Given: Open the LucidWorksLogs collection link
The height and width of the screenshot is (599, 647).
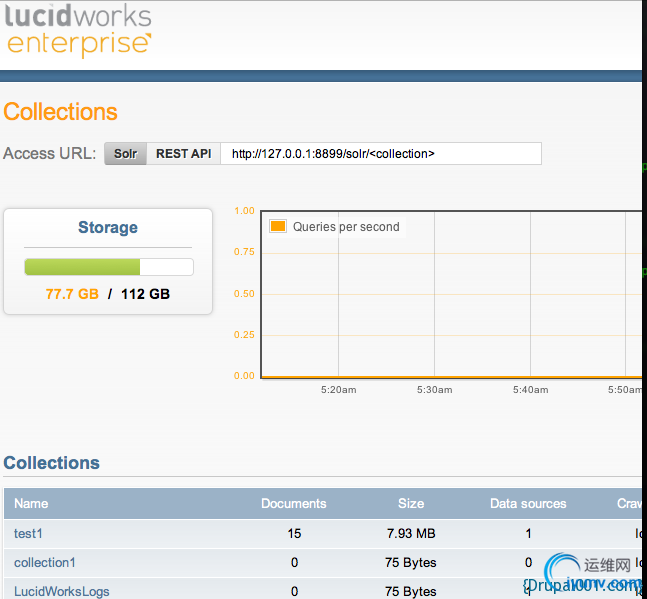Looking at the screenshot, I should tap(61, 592).
